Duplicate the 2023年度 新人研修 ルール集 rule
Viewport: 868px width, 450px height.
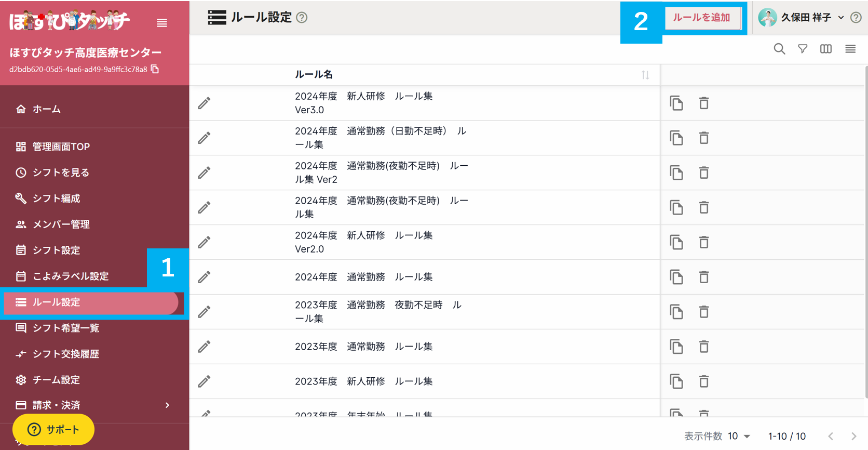tap(676, 381)
